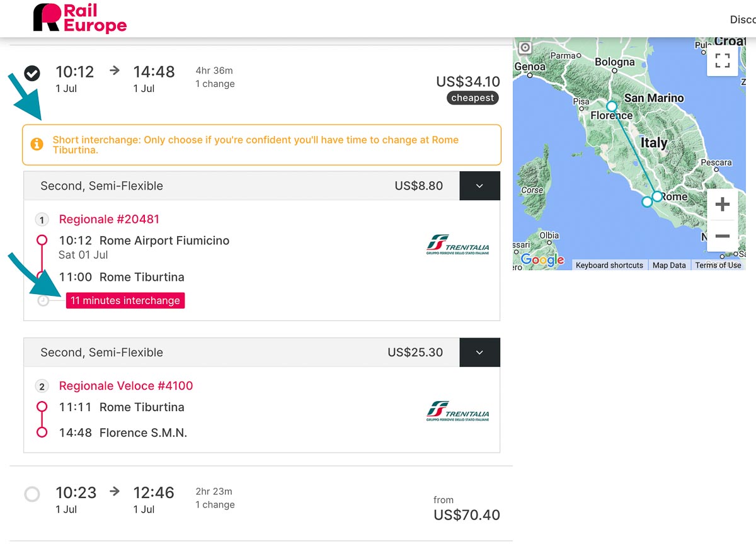Open Map Data link
This screenshot has width=756, height=549.
[669, 265]
